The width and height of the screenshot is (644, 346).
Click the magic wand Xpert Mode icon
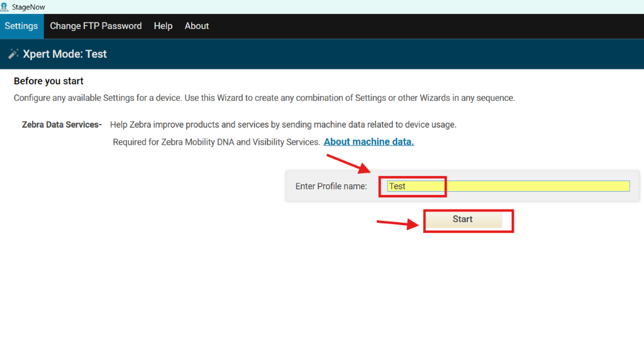pos(13,54)
